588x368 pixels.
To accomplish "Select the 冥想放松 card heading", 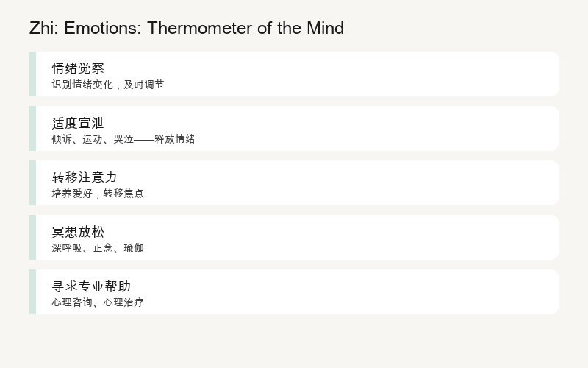I will pos(78,232).
